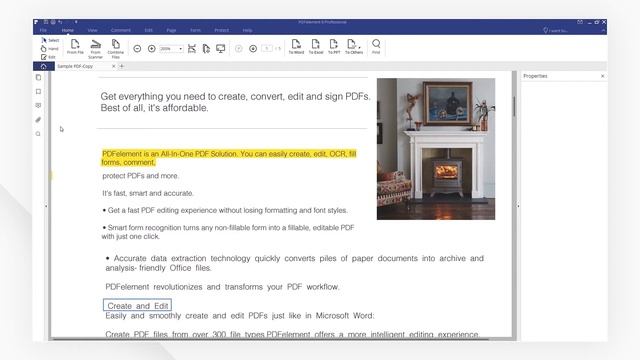
Task: Click the full screen monitor icon
Action: (221, 49)
